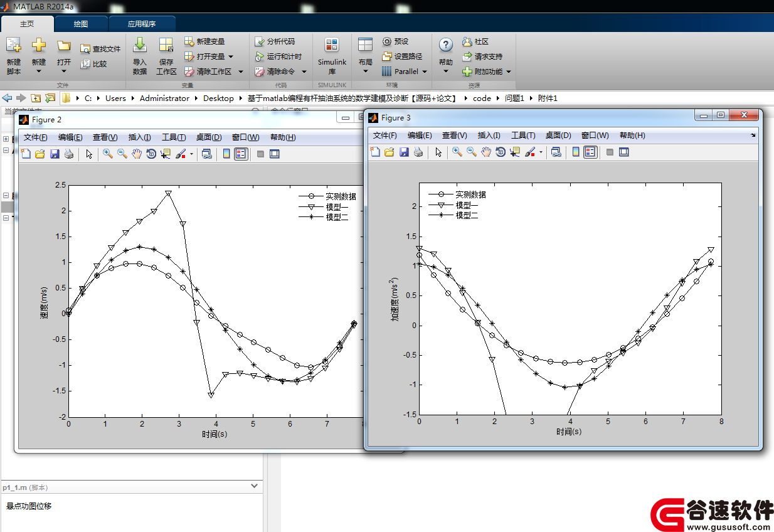Click Set Path (设置路径)
The image size is (774, 532).
point(402,56)
